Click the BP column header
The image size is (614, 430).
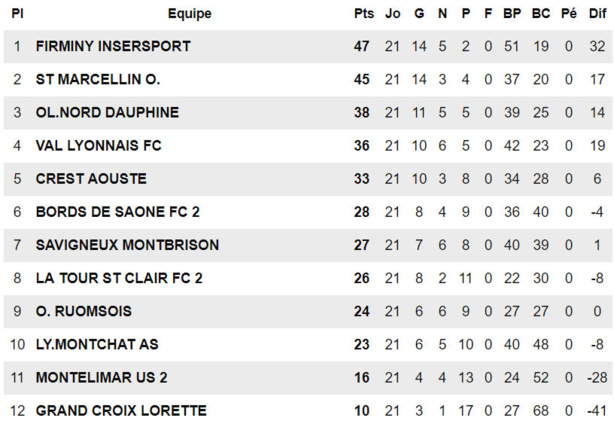(x=512, y=14)
